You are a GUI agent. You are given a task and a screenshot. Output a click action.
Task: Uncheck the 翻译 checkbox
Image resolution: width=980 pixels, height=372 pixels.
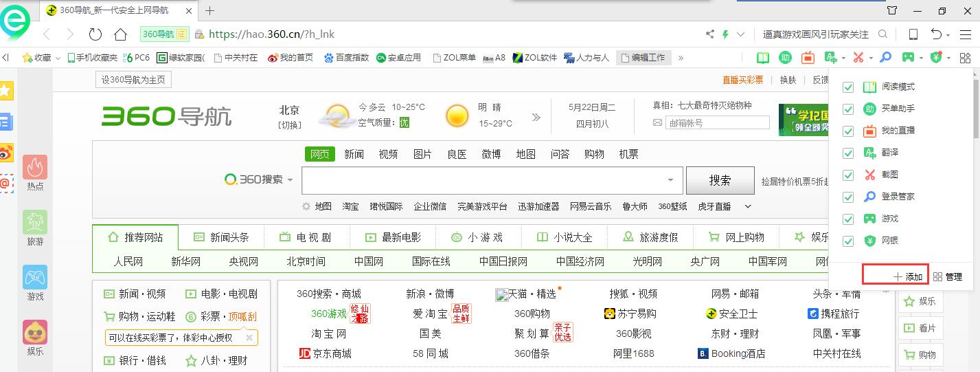(848, 153)
